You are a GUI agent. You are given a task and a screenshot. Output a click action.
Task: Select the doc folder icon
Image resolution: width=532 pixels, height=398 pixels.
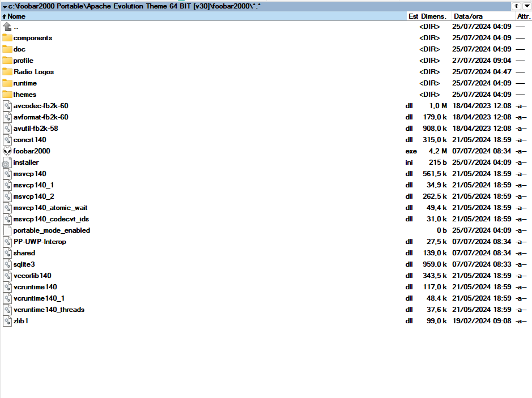[x=7, y=49]
